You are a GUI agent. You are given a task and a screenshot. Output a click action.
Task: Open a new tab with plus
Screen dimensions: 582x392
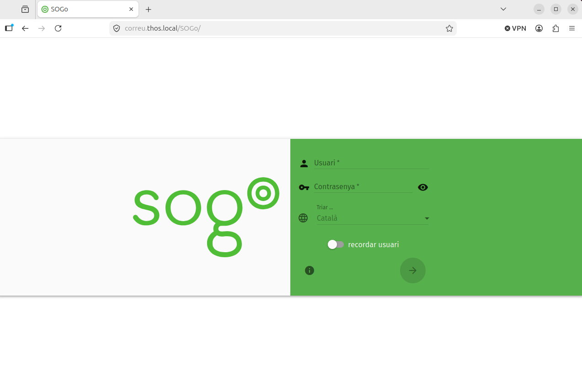(x=148, y=9)
